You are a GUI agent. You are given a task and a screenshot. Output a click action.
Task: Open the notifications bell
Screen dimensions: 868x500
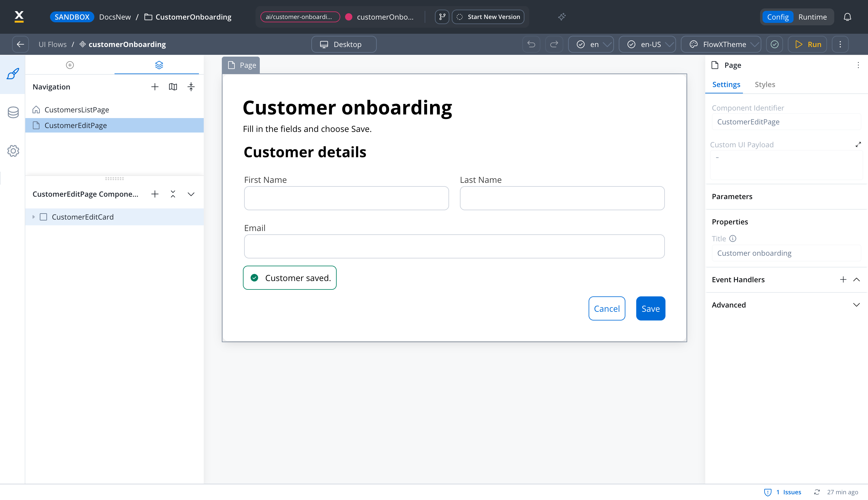pyautogui.click(x=848, y=17)
